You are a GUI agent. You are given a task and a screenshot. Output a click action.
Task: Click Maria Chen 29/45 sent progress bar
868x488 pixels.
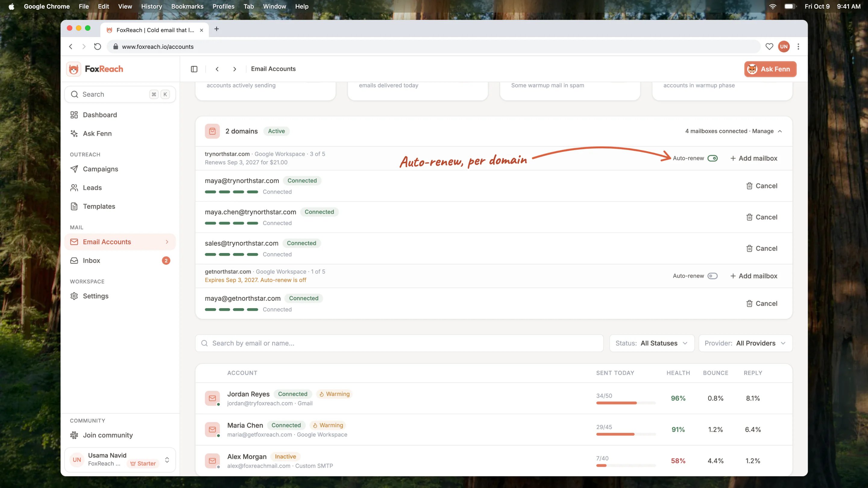pos(626,434)
